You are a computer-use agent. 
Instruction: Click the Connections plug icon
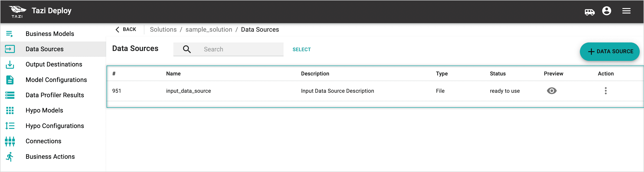(10, 141)
